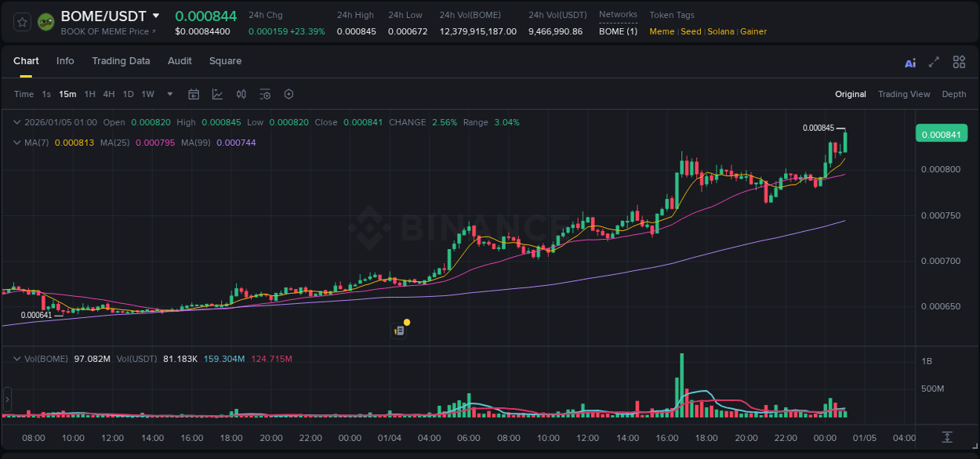980x459 pixels.
Task: Open the BOME/USDT pair selector dropdown
Action: tap(156, 16)
